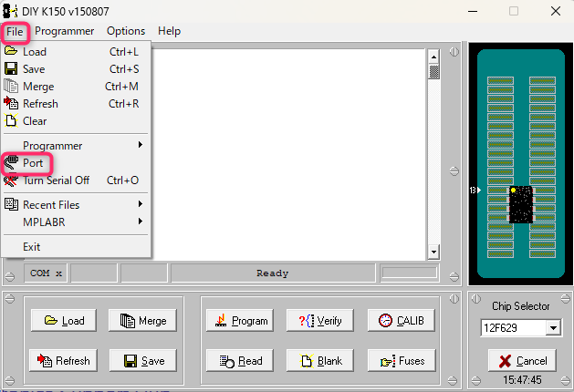Screen dimensions: 574x392
Task: Click the Merge button in bottom panel
Action: coord(142,321)
